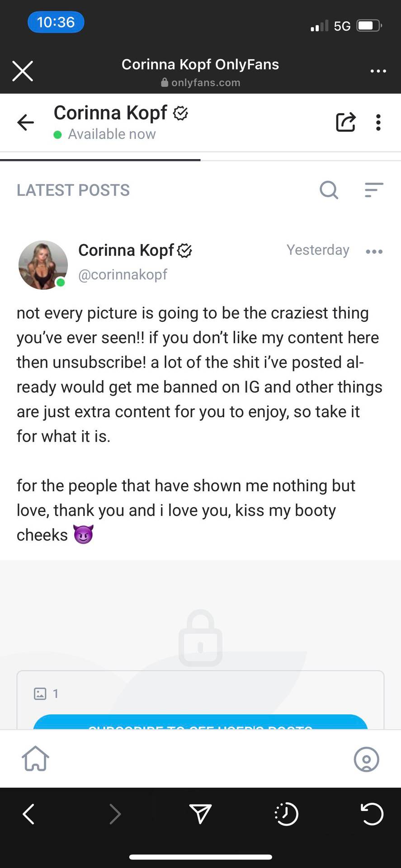The height and width of the screenshot is (868, 401).
Task: Tap the lock icon on the locked post
Action: point(200,637)
